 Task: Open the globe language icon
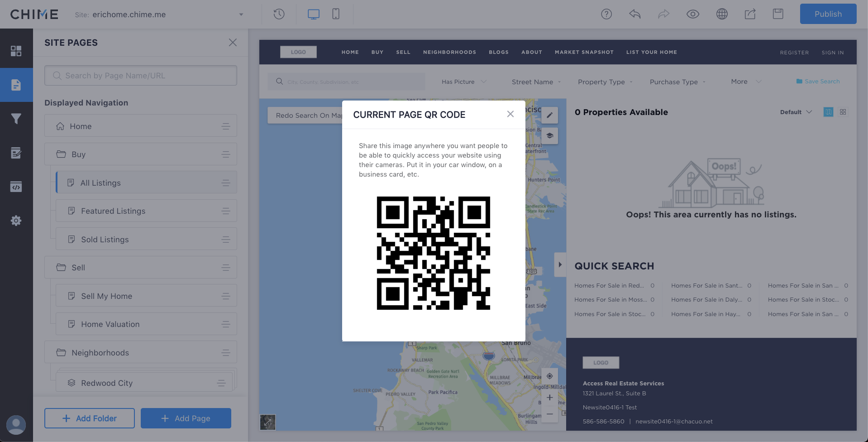[x=722, y=14]
